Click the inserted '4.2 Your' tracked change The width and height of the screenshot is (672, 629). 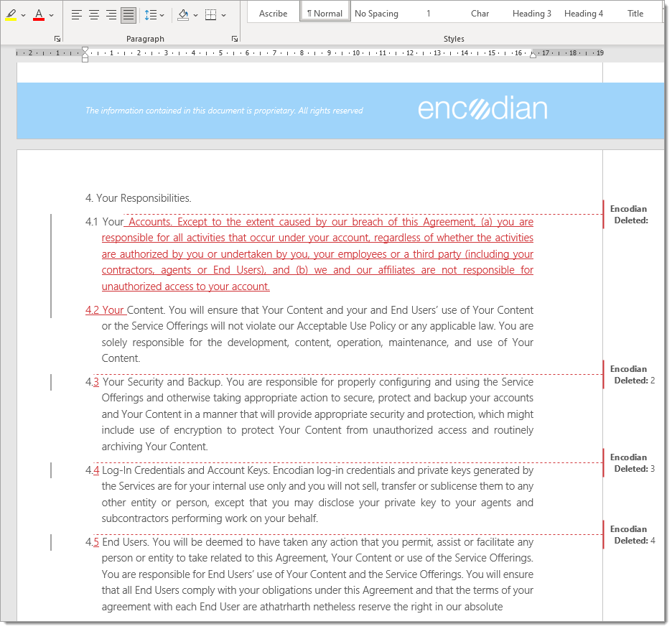tap(105, 310)
